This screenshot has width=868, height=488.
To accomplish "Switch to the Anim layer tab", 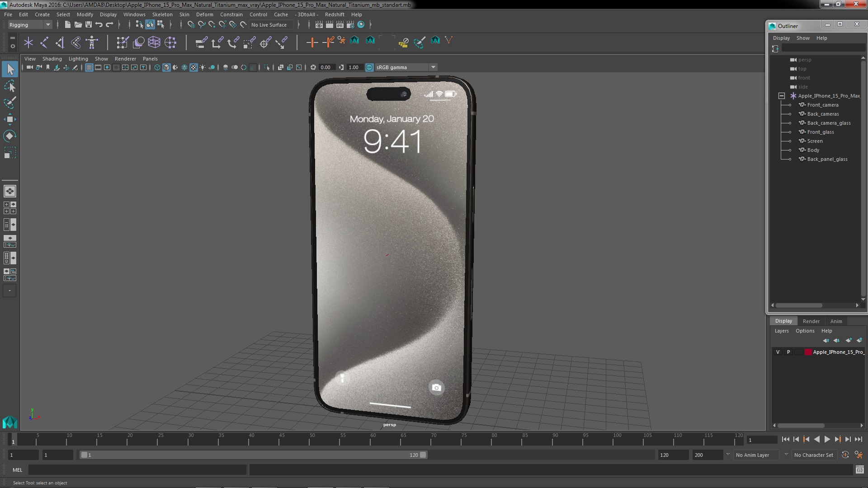I will (836, 321).
